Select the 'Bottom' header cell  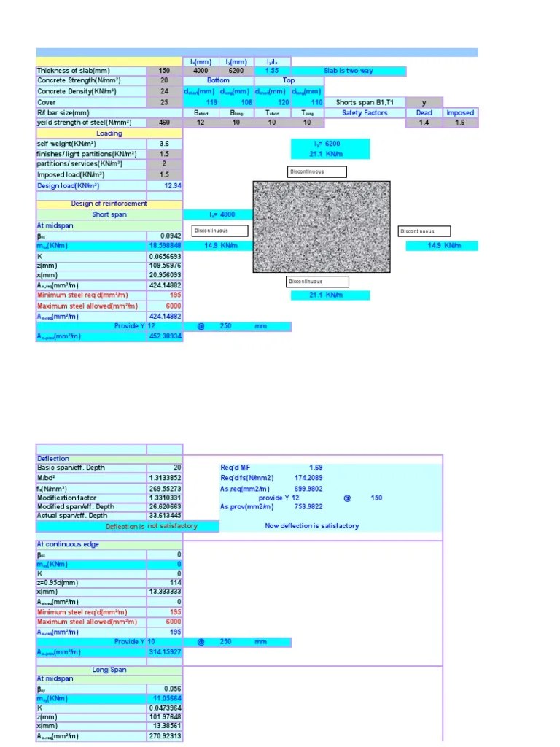(218, 81)
